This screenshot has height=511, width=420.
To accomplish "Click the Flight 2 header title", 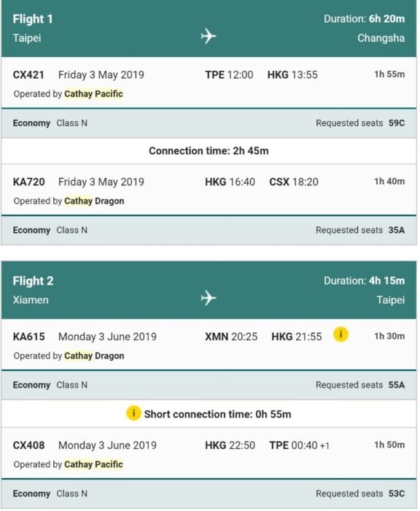I will pos(33,281).
